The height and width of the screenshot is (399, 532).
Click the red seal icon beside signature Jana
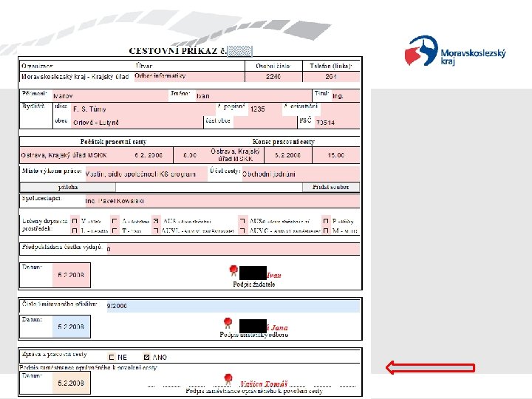click(x=228, y=323)
